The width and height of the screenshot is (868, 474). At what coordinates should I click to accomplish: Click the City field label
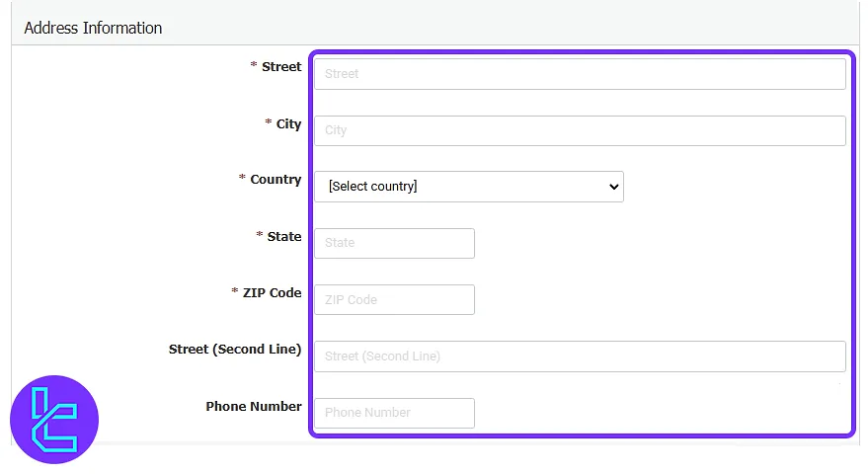click(x=288, y=124)
